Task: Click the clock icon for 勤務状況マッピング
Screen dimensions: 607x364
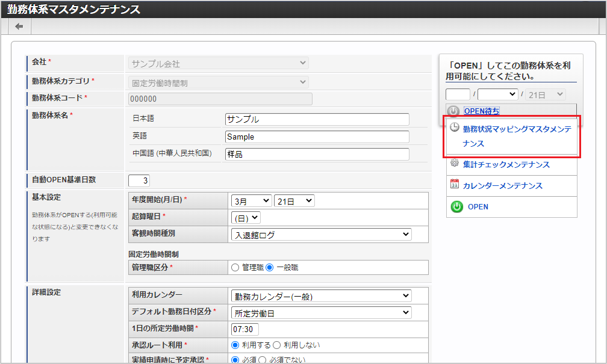Action: (x=455, y=128)
